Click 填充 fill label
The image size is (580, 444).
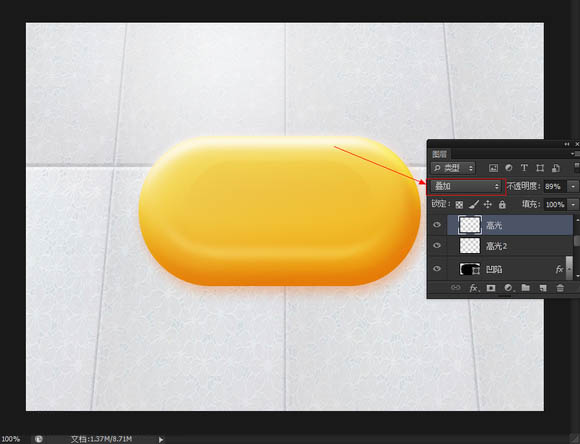click(532, 204)
